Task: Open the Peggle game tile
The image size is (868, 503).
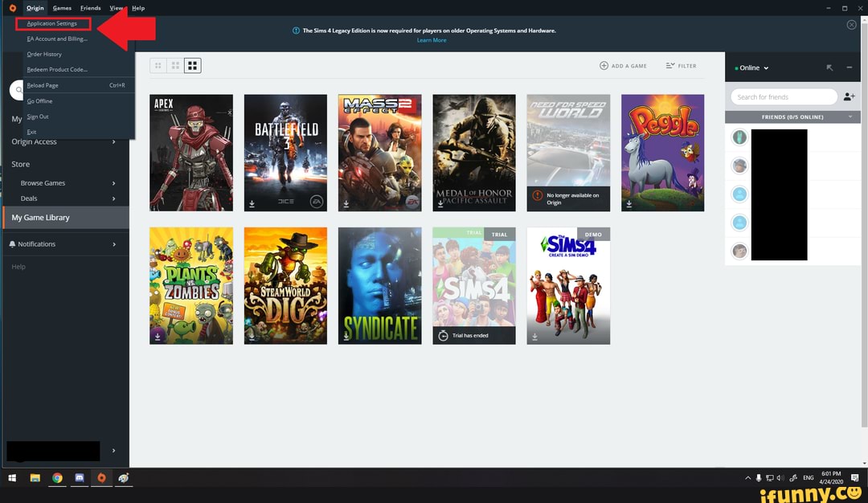Action: coord(662,153)
